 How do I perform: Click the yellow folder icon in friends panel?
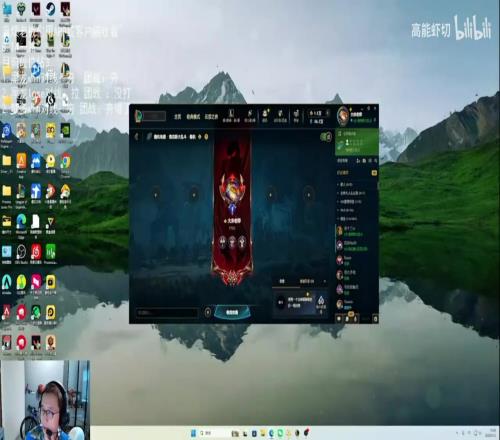pos(374,173)
